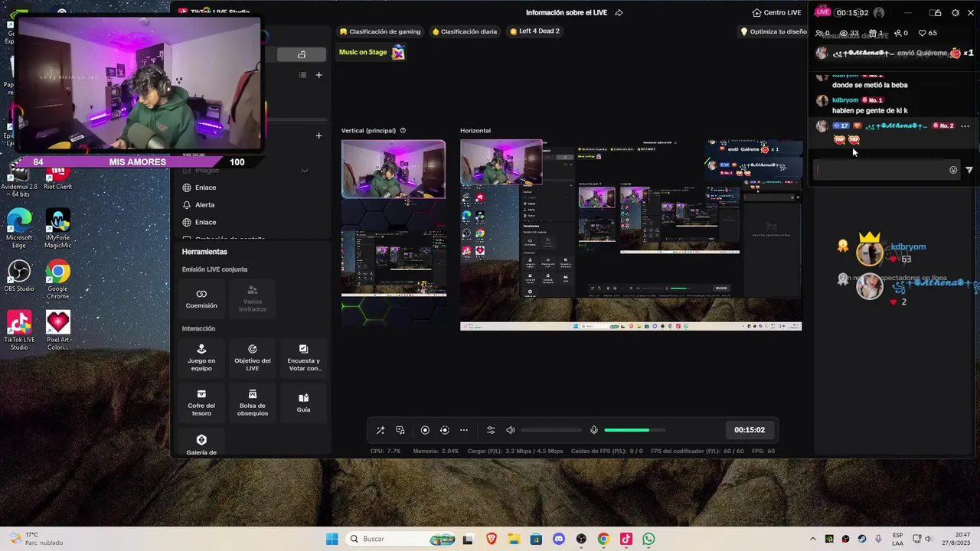Select the first Enlace source above Alerta
Viewport: 980px width, 551px height.
pyautogui.click(x=253, y=187)
